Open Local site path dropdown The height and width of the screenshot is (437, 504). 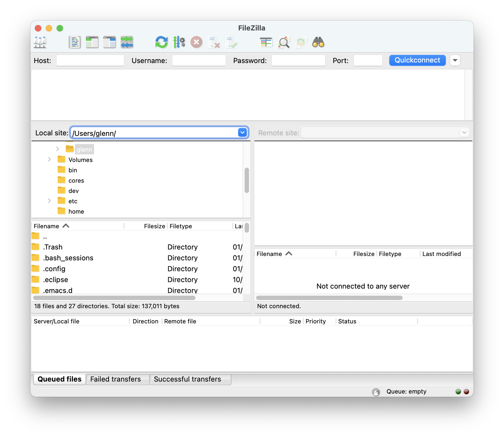tap(242, 133)
